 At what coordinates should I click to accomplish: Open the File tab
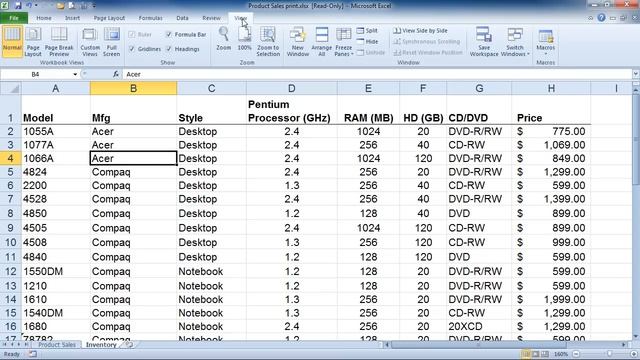pos(14,18)
